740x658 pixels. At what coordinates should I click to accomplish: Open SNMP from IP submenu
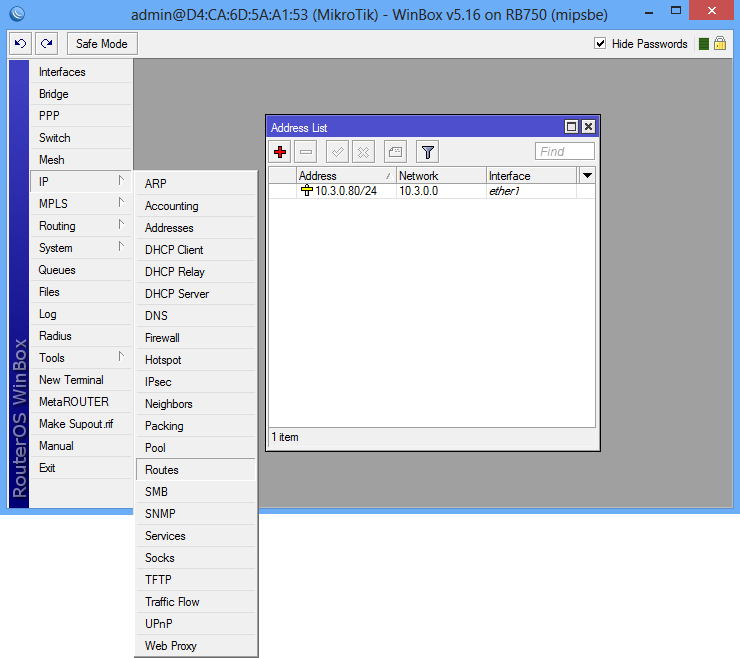coord(196,514)
